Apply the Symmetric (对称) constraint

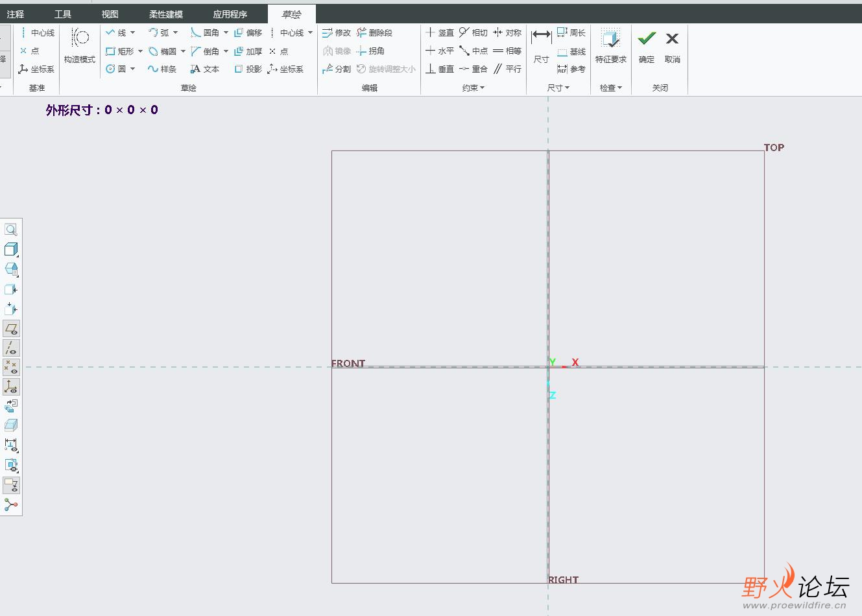pos(507,32)
